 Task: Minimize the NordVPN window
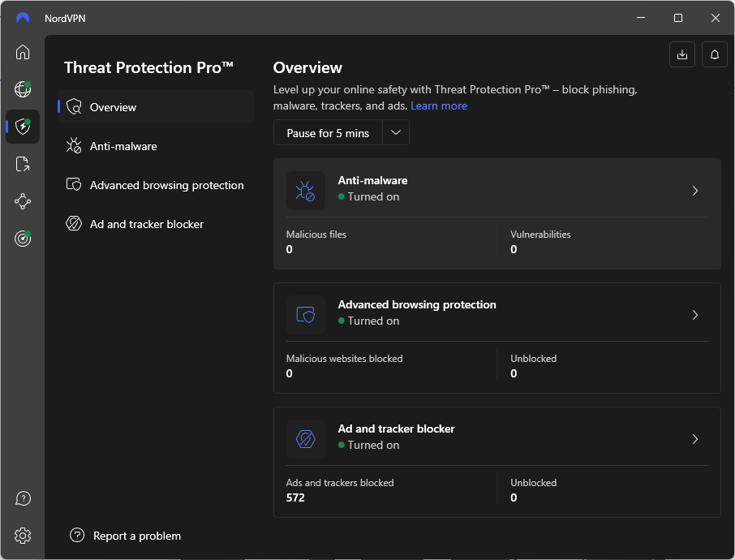point(641,18)
